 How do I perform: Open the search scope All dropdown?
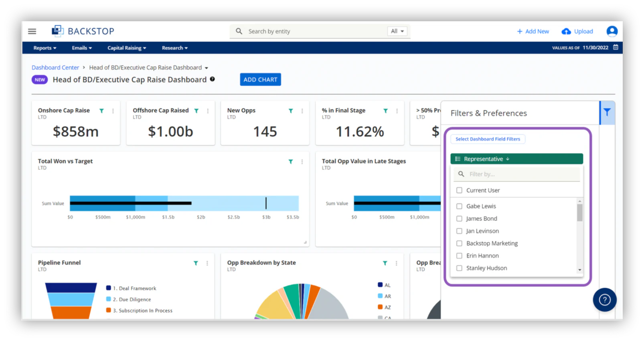coord(397,31)
